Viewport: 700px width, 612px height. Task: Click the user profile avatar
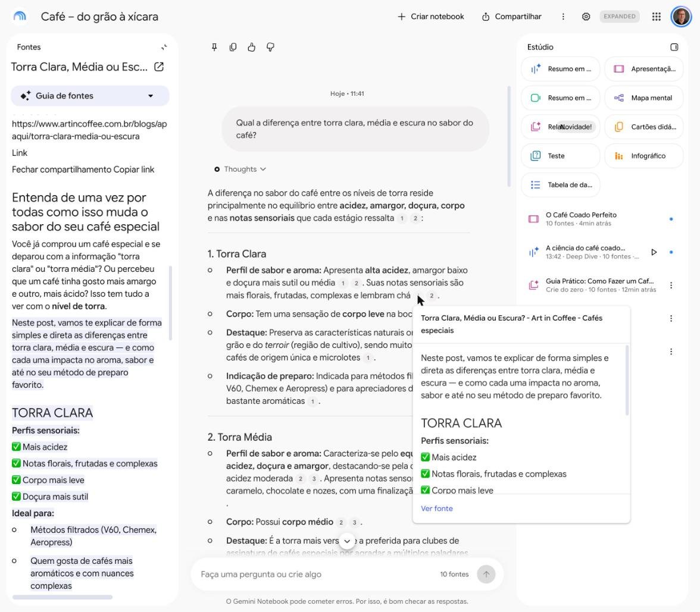pyautogui.click(x=681, y=17)
